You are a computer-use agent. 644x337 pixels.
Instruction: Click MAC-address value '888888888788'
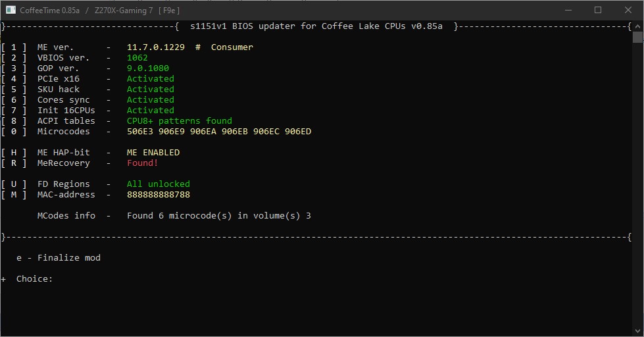click(159, 195)
